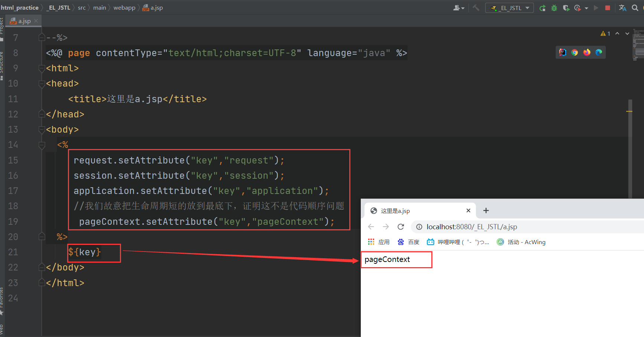Image resolution: width=644 pixels, height=337 pixels.
Task: Click fold marker beside closing body tag
Action: click(42, 267)
